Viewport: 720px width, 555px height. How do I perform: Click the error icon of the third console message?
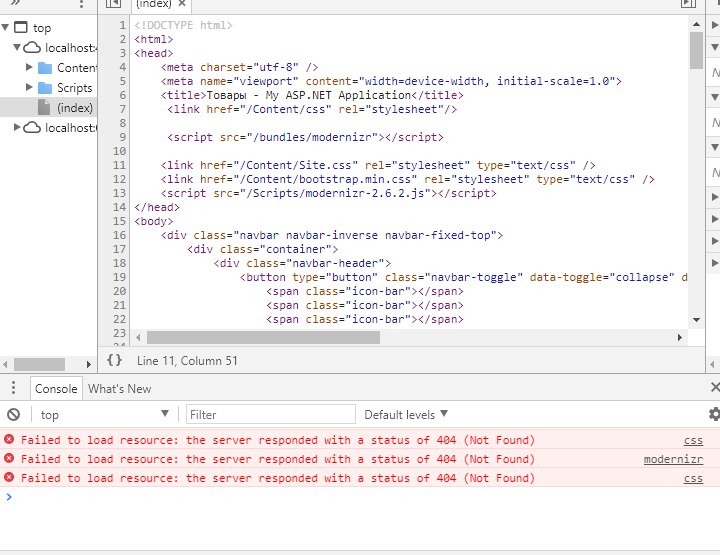click(x=9, y=477)
